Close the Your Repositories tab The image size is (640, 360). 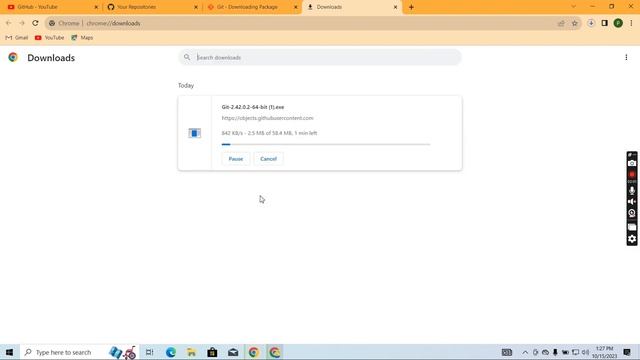tap(196, 7)
